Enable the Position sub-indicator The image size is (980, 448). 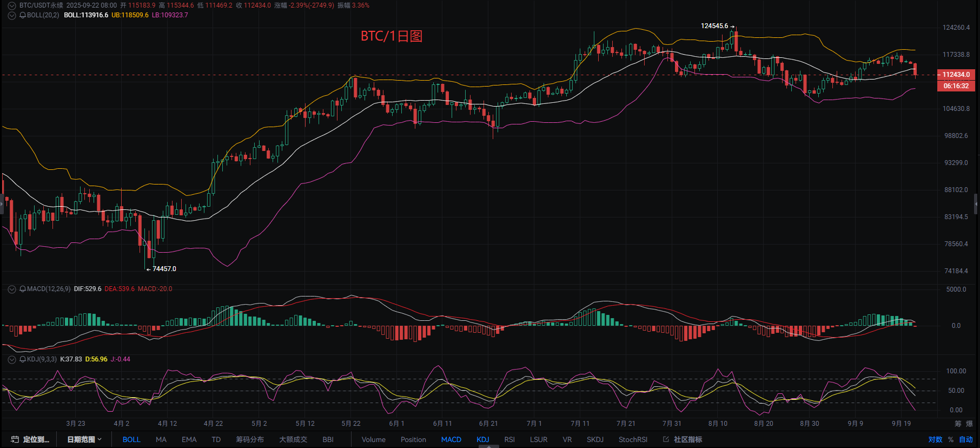413,439
